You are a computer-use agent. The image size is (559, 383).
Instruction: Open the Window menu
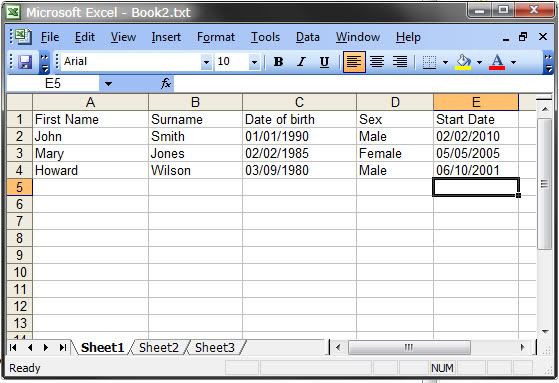pyautogui.click(x=358, y=37)
